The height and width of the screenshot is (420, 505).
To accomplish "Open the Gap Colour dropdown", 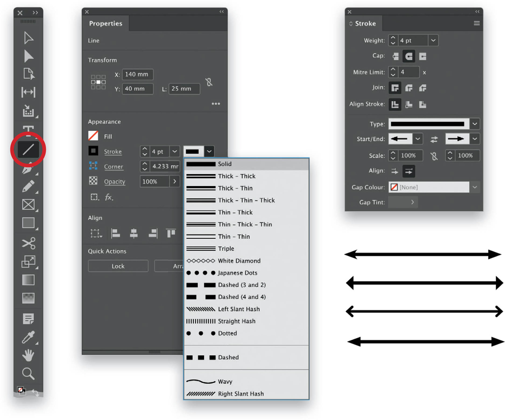I will pyautogui.click(x=474, y=187).
